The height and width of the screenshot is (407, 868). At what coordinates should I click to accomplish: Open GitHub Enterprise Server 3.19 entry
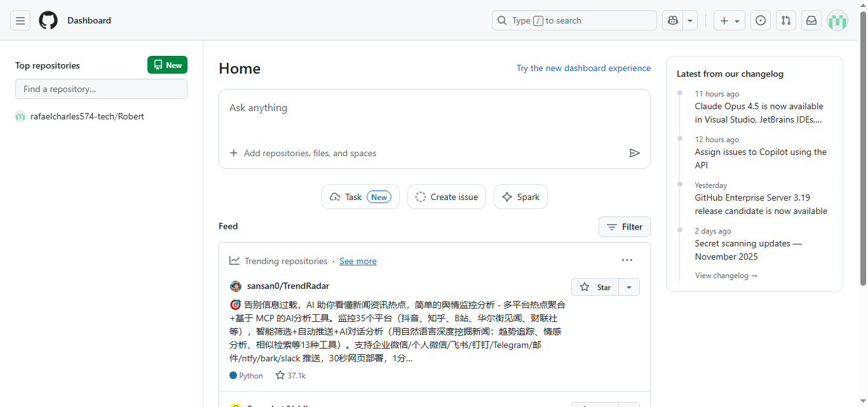point(761,204)
